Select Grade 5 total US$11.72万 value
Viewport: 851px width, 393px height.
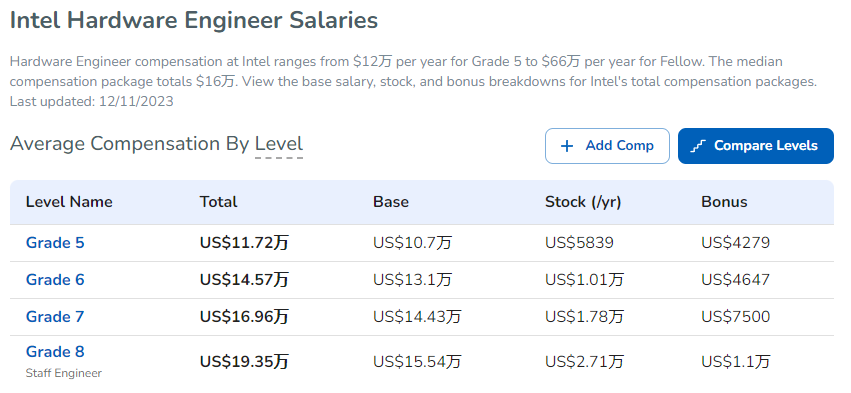pyautogui.click(x=244, y=243)
